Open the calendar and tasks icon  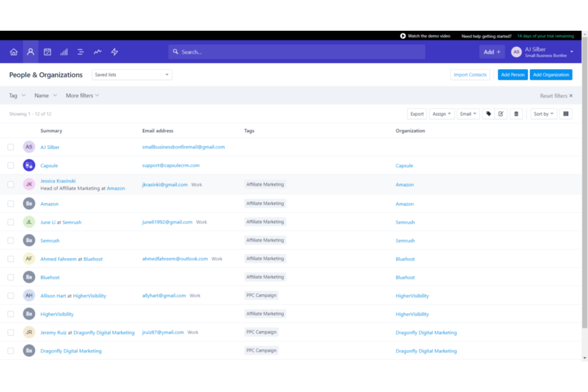pyautogui.click(x=47, y=52)
